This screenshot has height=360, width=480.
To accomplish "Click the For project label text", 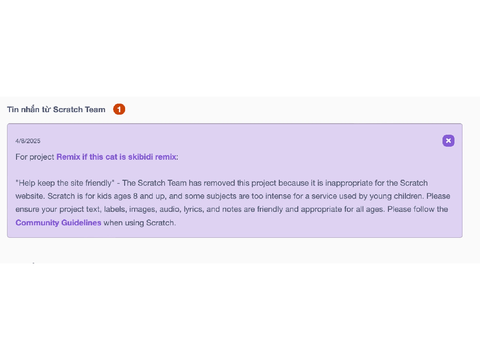I will pyautogui.click(x=35, y=157).
